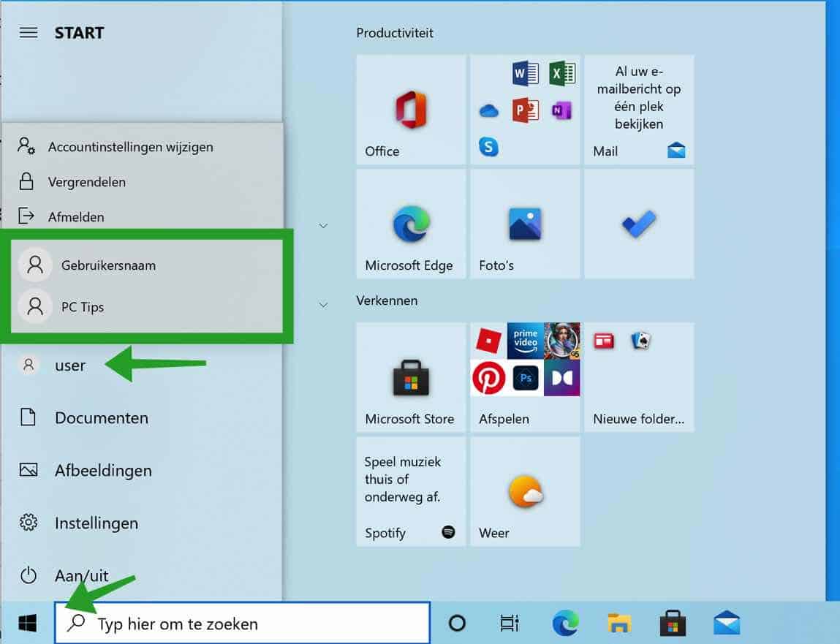Screen dimensions: 840x644
Task: Open the Weer weather app tile
Action: (x=523, y=491)
